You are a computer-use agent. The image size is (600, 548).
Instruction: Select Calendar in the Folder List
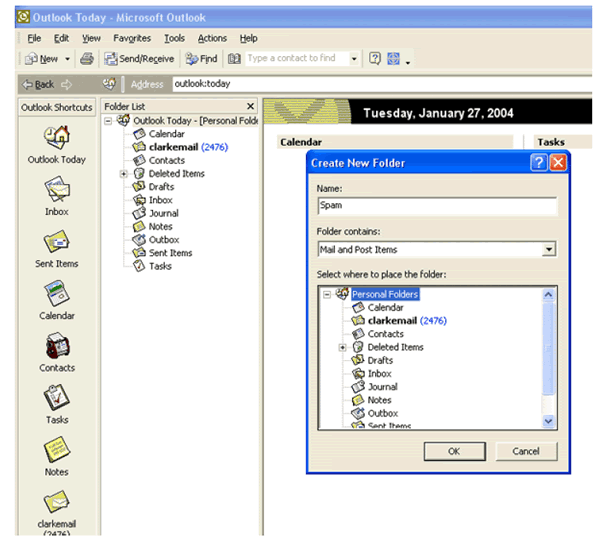coord(166,134)
